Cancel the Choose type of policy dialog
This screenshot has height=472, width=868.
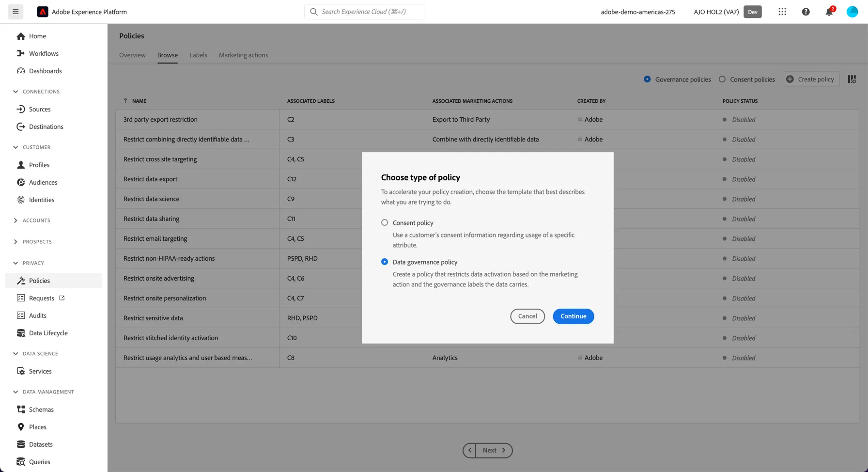[x=527, y=316]
